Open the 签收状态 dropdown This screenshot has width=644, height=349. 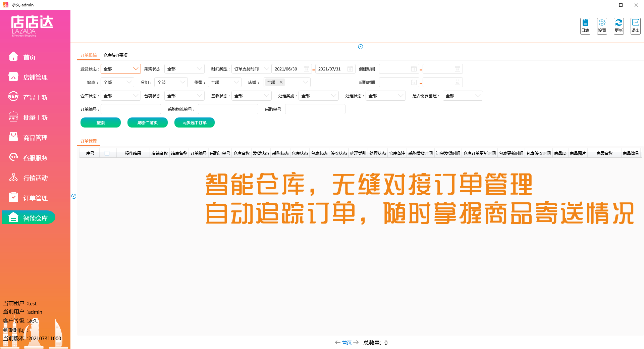tap(252, 96)
